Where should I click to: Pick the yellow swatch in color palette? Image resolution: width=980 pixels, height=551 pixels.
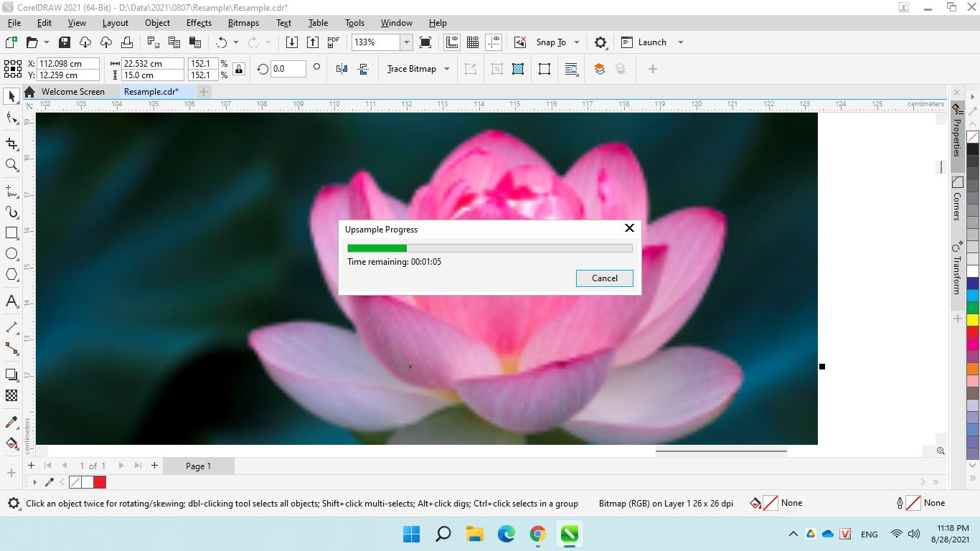(973, 319)
